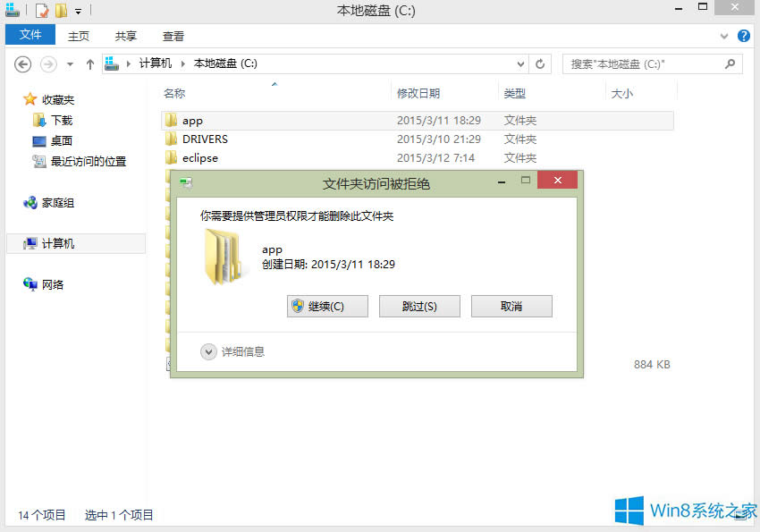Switch to the 查看 ribbon tab
Viewport: 760px width, 532px height.
[173, 36]
